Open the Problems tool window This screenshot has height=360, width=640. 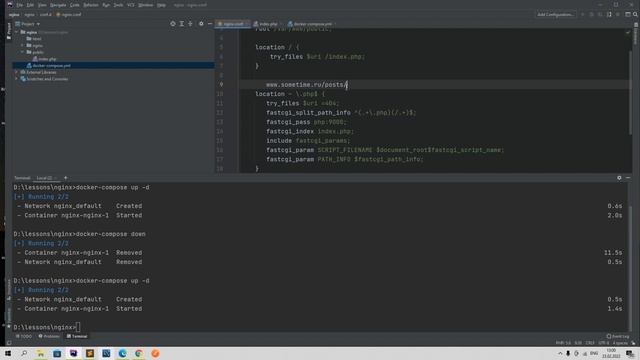click(49, 336)
